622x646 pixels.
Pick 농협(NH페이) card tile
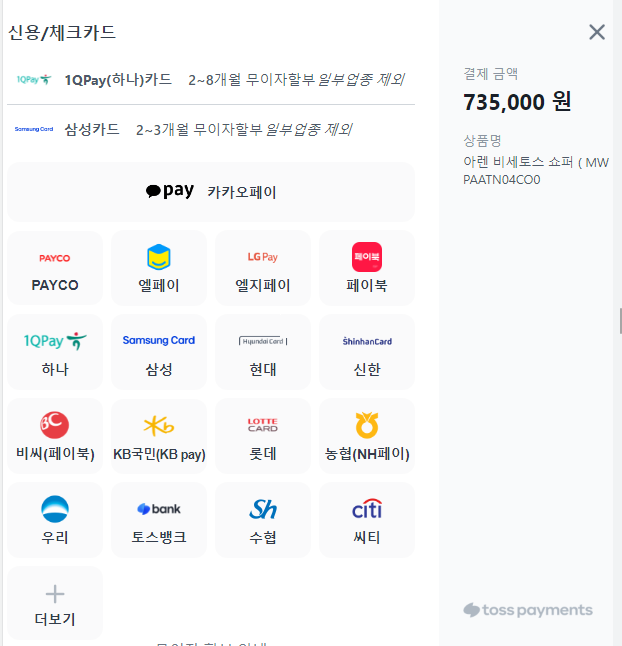367,436
